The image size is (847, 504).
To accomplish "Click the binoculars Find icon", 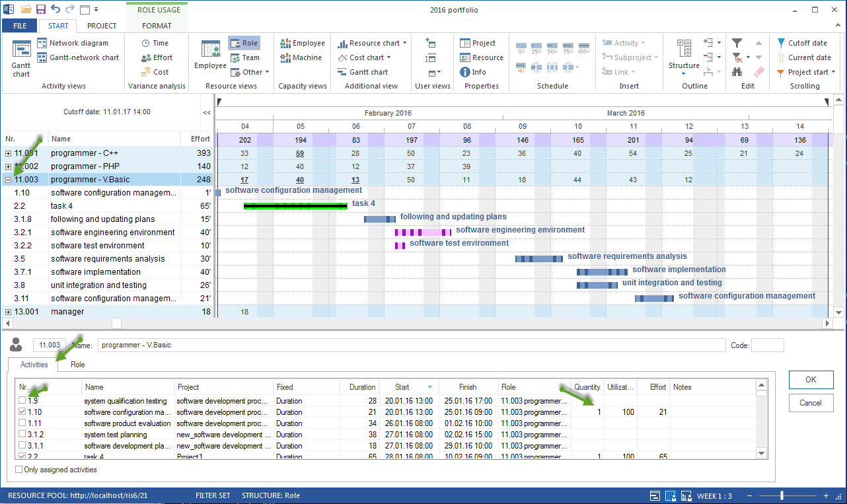I will pos(737,72).
